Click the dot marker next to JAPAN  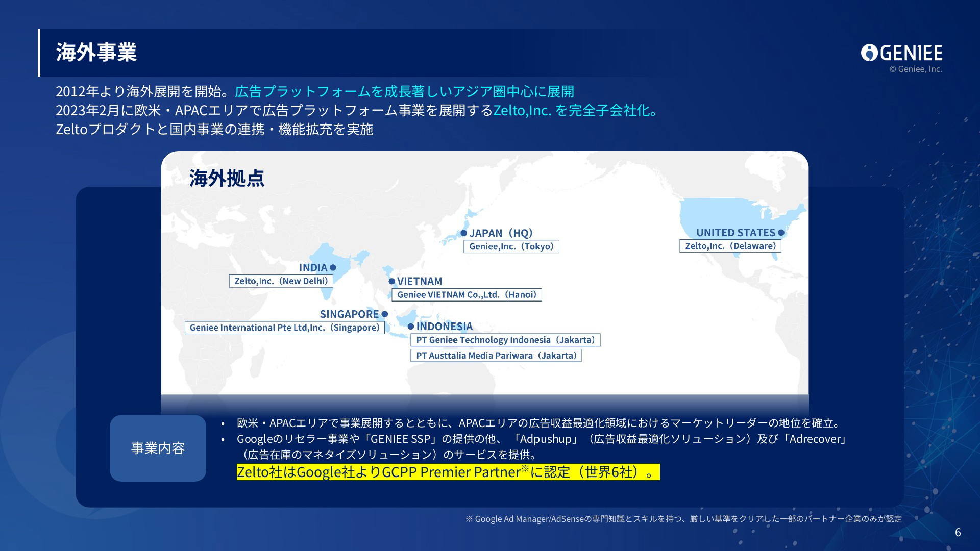pyautogui.click(x=464, y=233)
